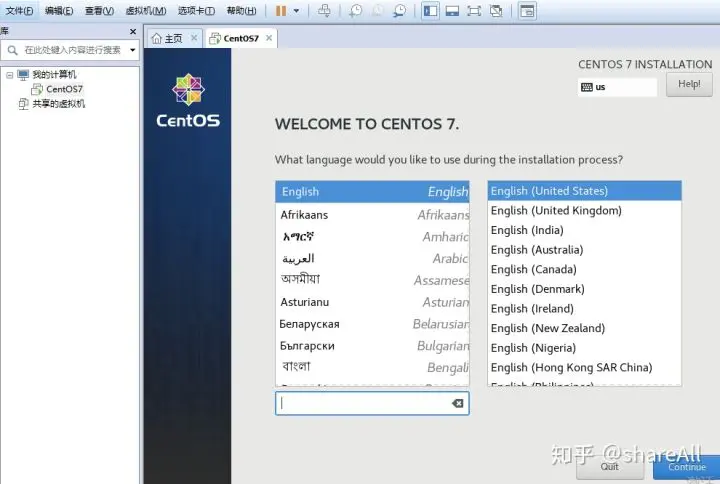Open the 查看(V) menu
This screenshot has width=720, height=484.
tap(99, 11)
